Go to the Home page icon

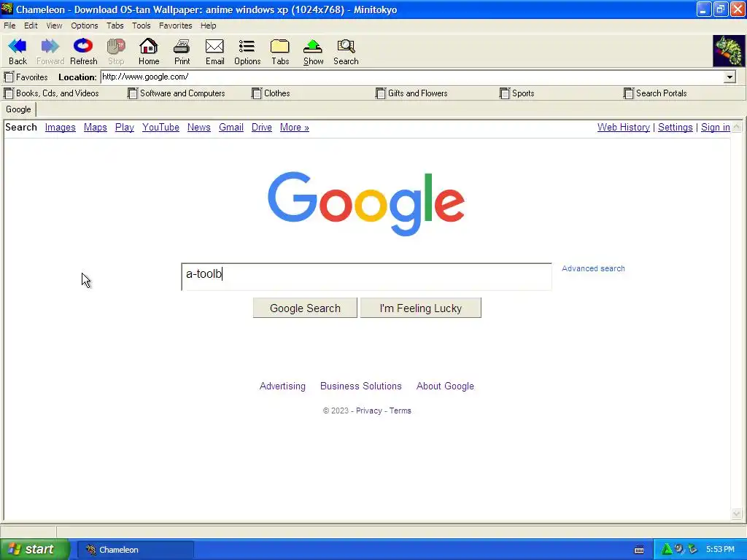click(x=149, y=46)
